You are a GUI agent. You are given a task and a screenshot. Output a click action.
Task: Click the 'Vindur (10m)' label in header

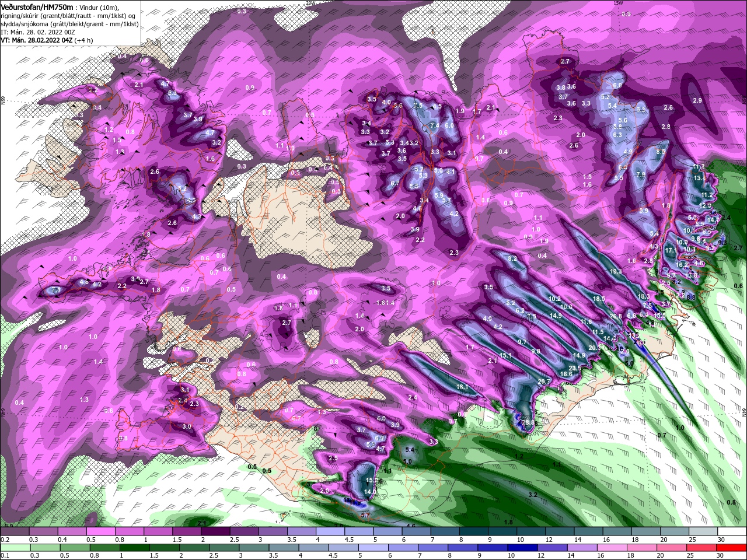[x=99, y=6]
